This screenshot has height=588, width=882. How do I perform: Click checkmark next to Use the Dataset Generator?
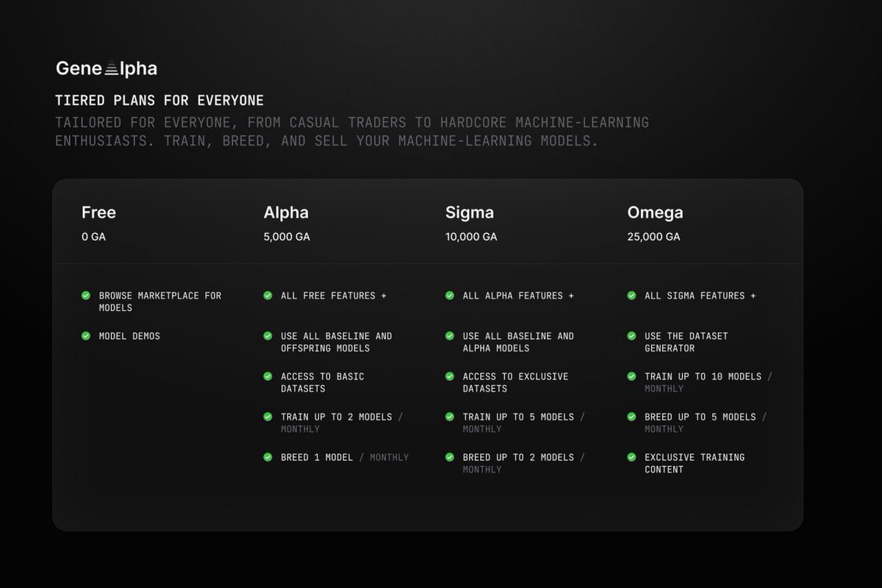tap(631, 336)
